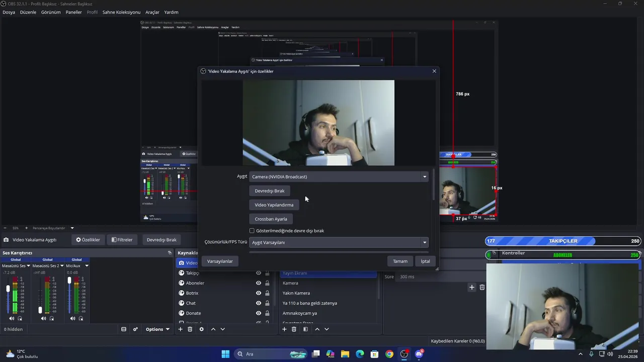Click Devredışı Bırak button in properties dialog
This screenshot has height=362, width=644.
[270, 191]
